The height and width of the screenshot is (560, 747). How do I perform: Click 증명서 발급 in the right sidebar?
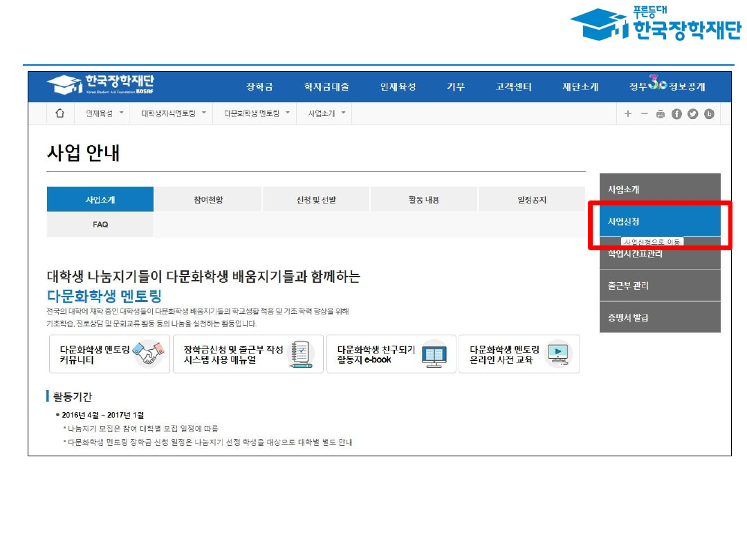coord(659,317)
